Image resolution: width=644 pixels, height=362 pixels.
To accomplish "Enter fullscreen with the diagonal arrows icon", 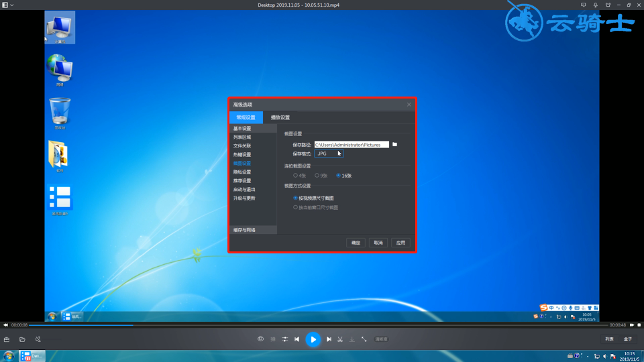I will pyautogui.click(x=364, y=339).
